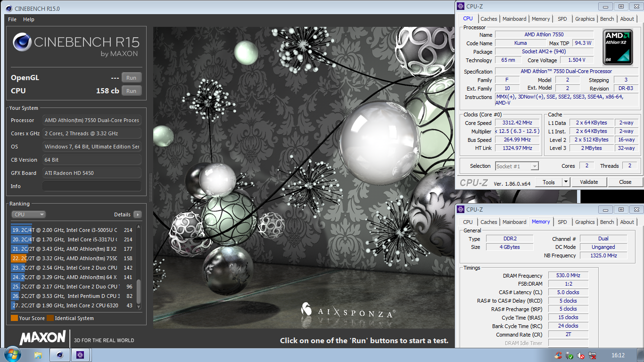644x362 pixels.
Task: Open the File menu in Cinebench
Action: coord(12,19)
